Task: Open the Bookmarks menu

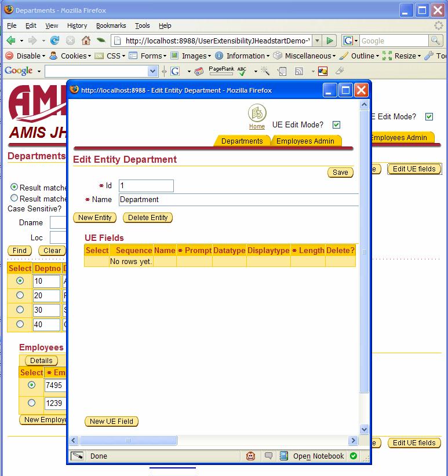Action: pos(111,25)
